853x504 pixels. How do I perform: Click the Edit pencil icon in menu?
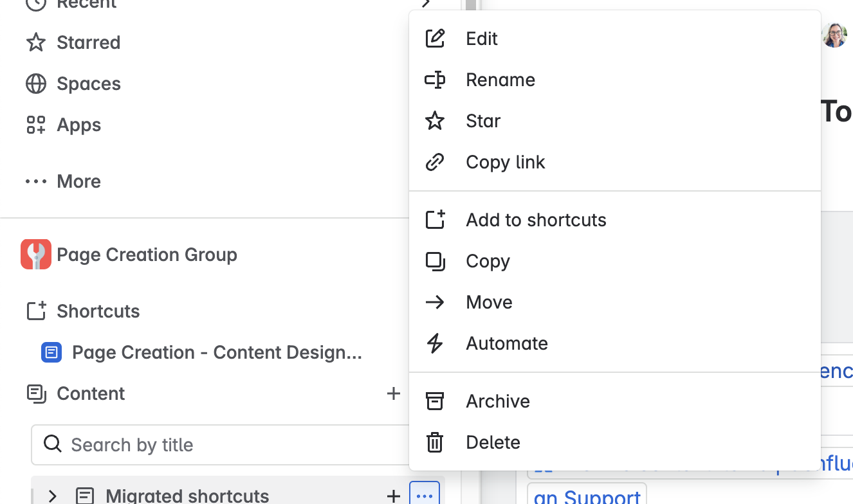click(435, 39)
